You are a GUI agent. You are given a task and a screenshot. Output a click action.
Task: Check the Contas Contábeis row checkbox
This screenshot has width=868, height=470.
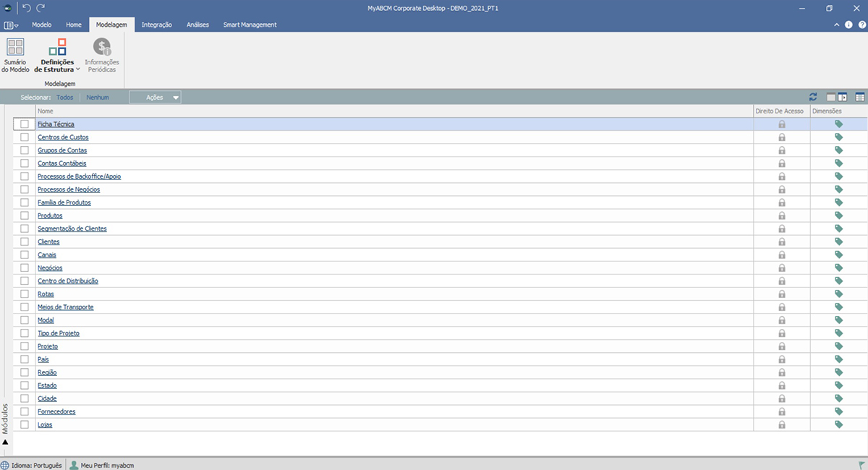[25, 163]
